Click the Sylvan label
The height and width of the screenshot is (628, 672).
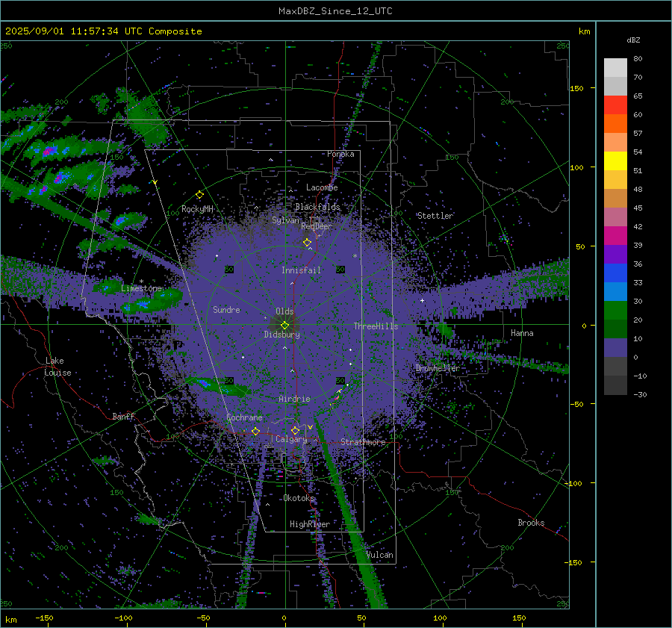point(285,220)
